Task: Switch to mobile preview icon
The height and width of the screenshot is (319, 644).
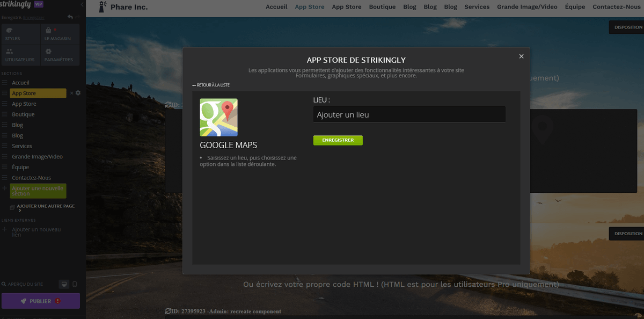Action: 75,284
